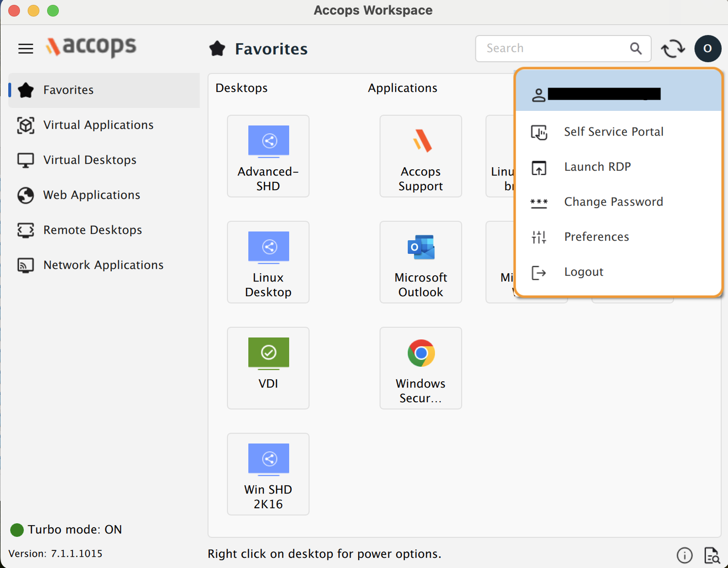Click the search magnifier icon

coord(636,49)
